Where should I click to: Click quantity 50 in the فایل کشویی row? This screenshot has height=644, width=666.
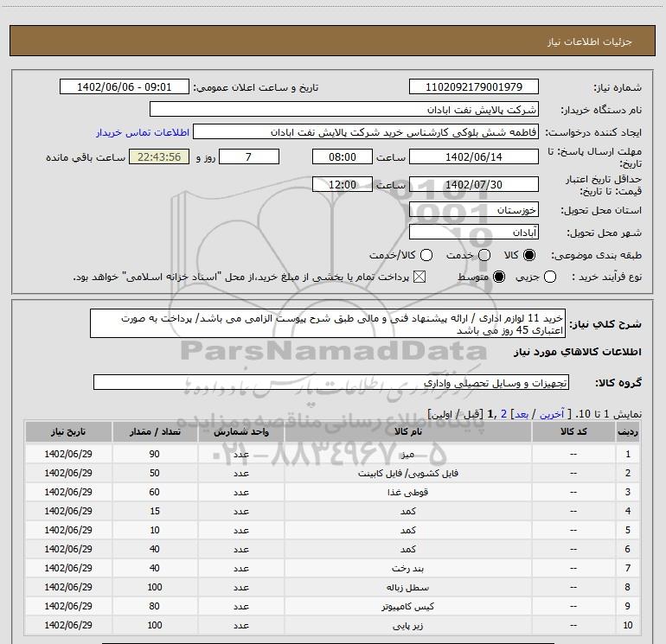[x=155, y=473]
